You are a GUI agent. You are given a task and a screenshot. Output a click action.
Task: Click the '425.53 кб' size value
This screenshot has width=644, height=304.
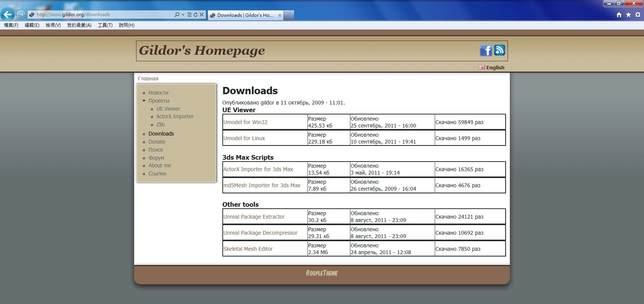click(320, 126)
